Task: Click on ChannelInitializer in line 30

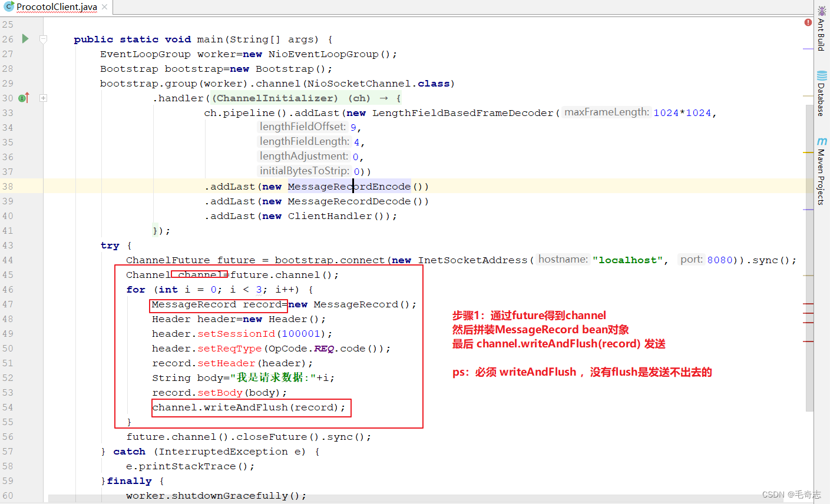Action: (275, 98)
